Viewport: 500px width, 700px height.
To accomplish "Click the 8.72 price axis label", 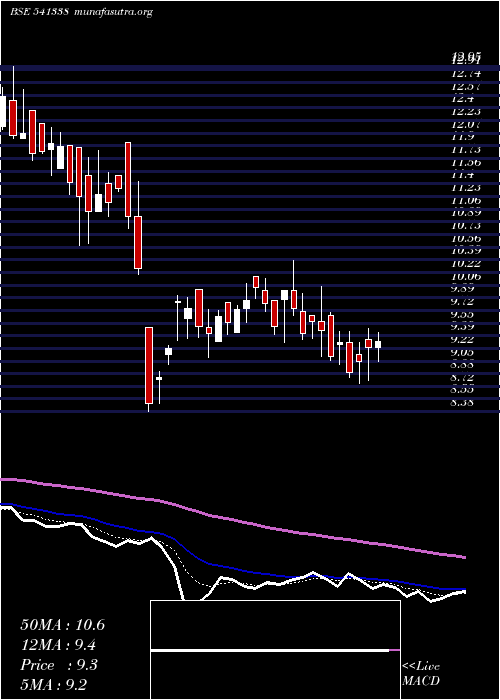I will [464, 378].
